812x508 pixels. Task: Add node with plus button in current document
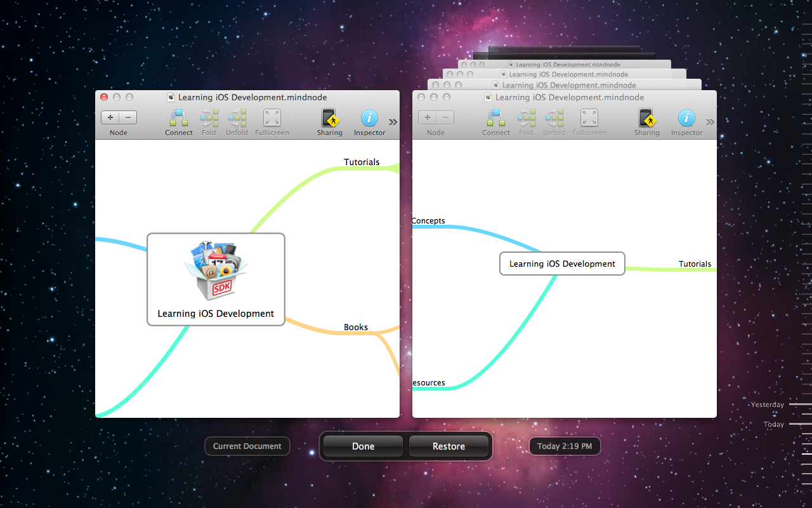[110, 117]
